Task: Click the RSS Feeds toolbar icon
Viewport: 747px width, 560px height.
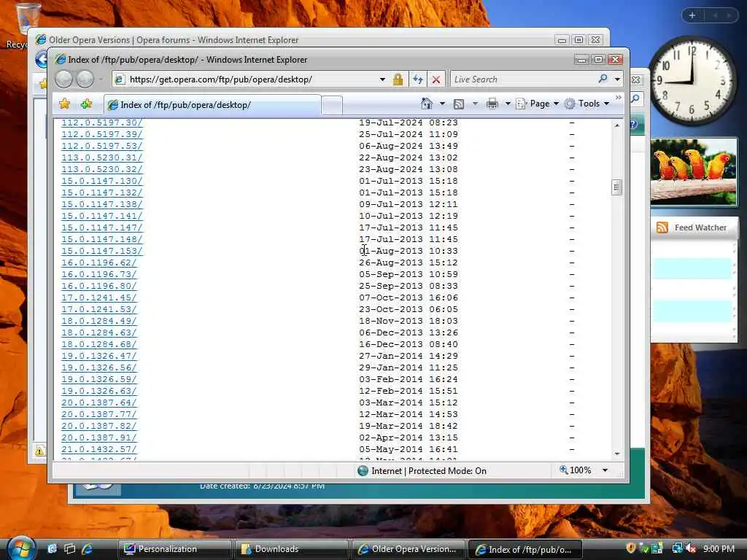Action: click(x=458, y=104)
